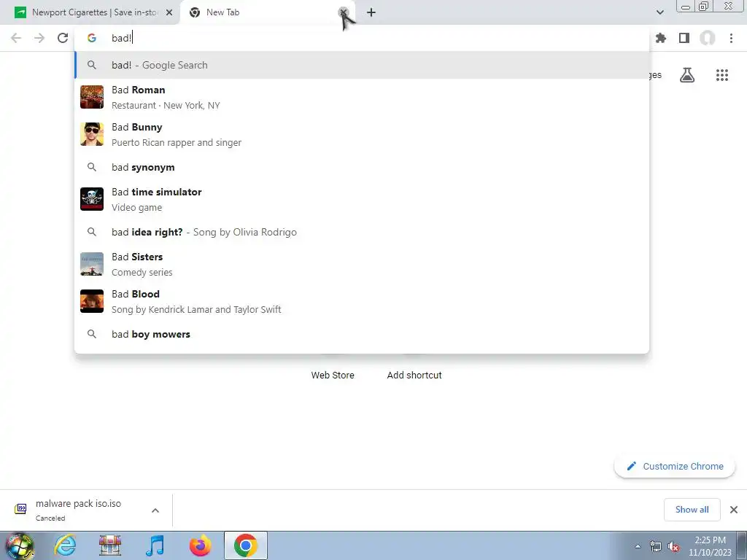Viewport: 747px width, 560px height.
Task: Launch Internet Explorer from taskbar
Action: (x=65, y=545)
